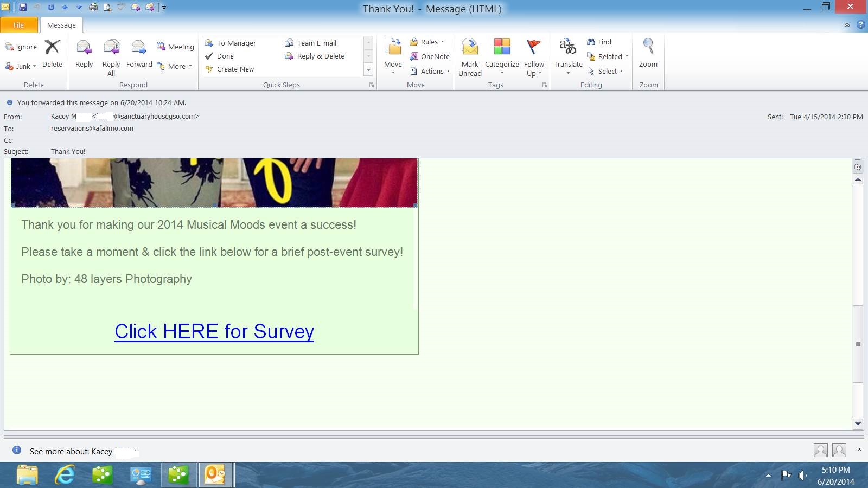868x488 pixels.
Task: Expand the Junk dropdown menu
Action: [x=34, y=67]
